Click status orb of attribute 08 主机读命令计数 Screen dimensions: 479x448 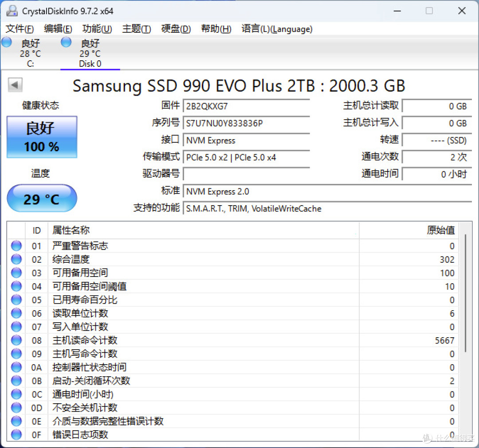16,340
